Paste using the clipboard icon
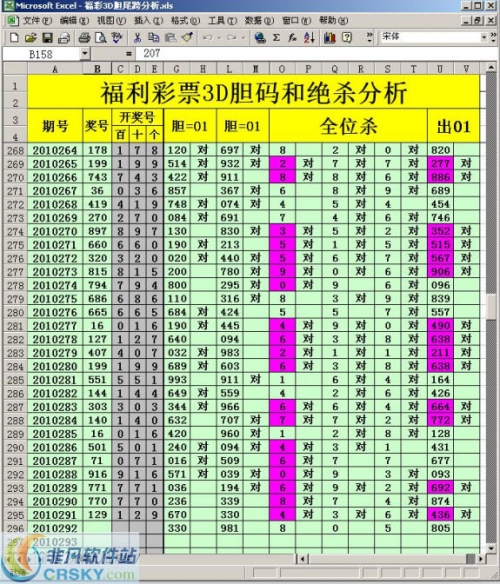 pyautogui.click(x=170, y=38)
